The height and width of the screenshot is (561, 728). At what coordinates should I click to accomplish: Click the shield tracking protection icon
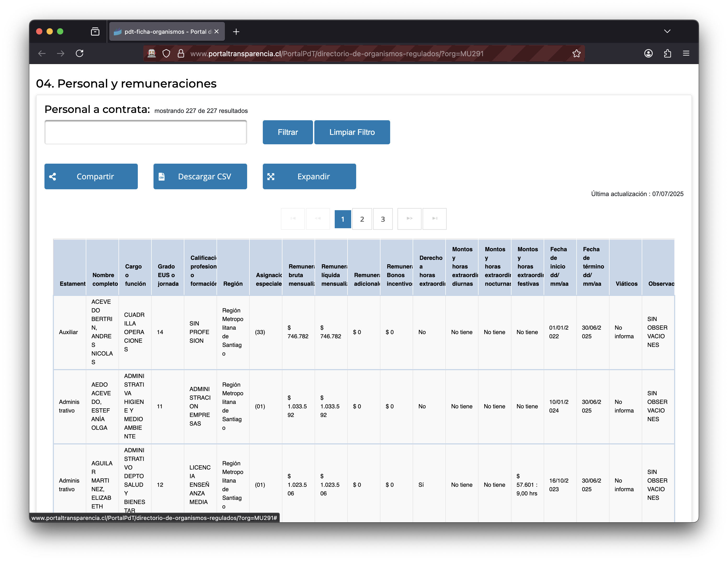pos(166,53)
